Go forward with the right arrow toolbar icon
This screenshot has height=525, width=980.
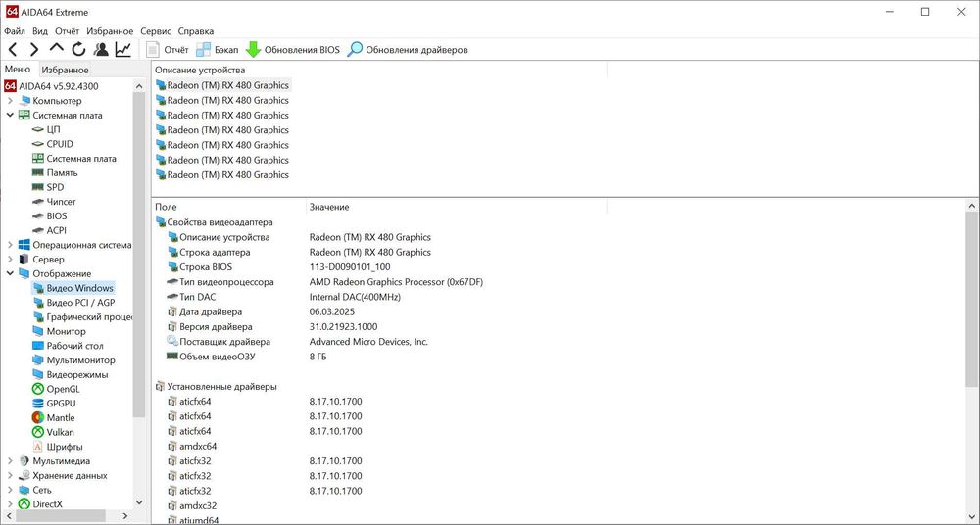coord(34,49)
